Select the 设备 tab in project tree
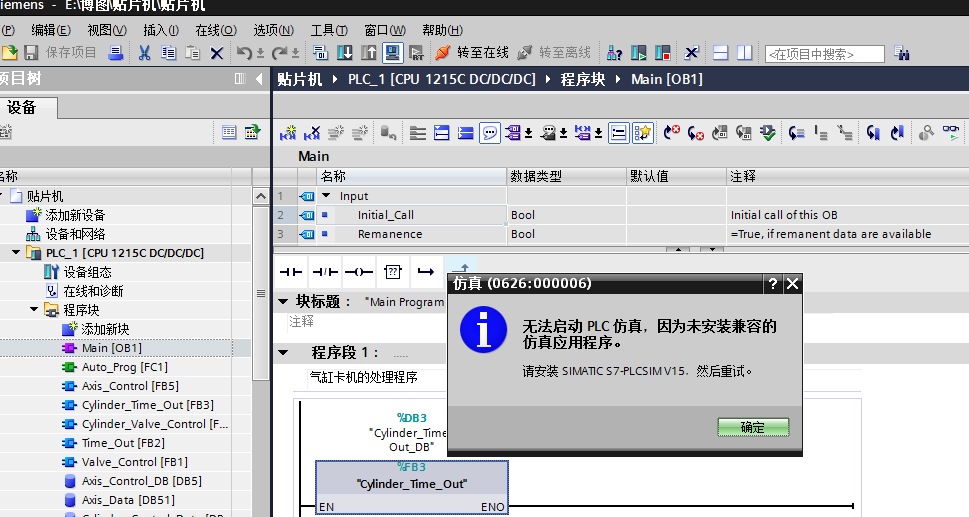Viewport: 969px width, 517px height. pos(22,107)
